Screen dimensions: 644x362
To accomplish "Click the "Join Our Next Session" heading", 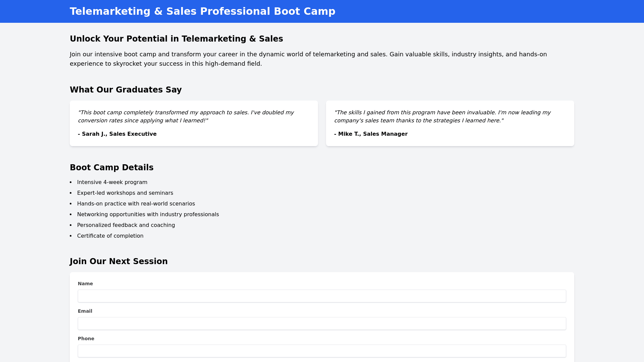I will (x=118, y=261).
